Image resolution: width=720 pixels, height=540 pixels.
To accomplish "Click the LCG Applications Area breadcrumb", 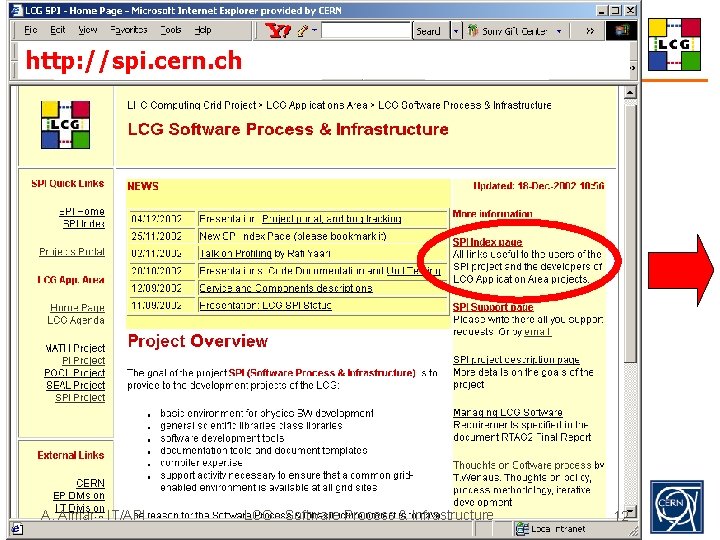I will 317,105.
